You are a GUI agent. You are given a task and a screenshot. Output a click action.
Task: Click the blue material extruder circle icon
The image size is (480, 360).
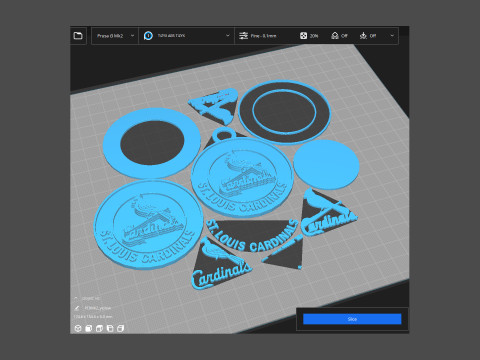148,36
